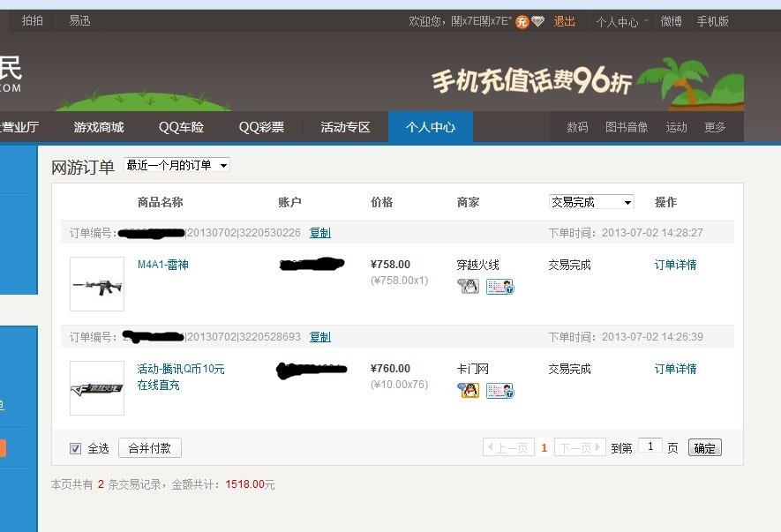Open the QQ彩票 nav tab
This screenshot has width=781, height=532.
[261, 127]
